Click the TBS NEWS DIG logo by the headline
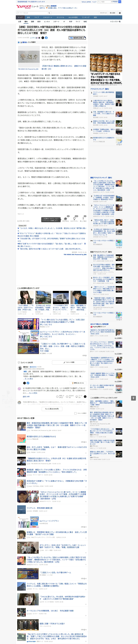Viewport: 138px width, 644px height. (x=77, y=38)
